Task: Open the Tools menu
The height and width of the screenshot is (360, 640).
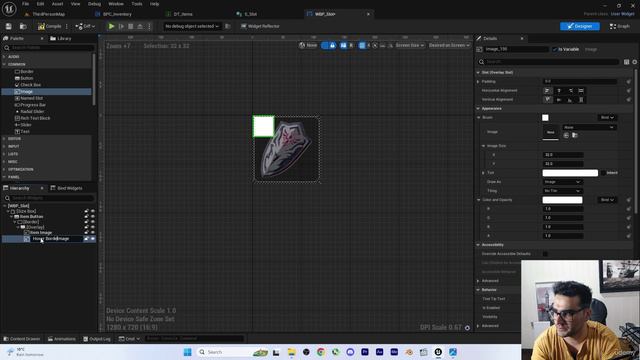Action: click(x=137, y=4)
